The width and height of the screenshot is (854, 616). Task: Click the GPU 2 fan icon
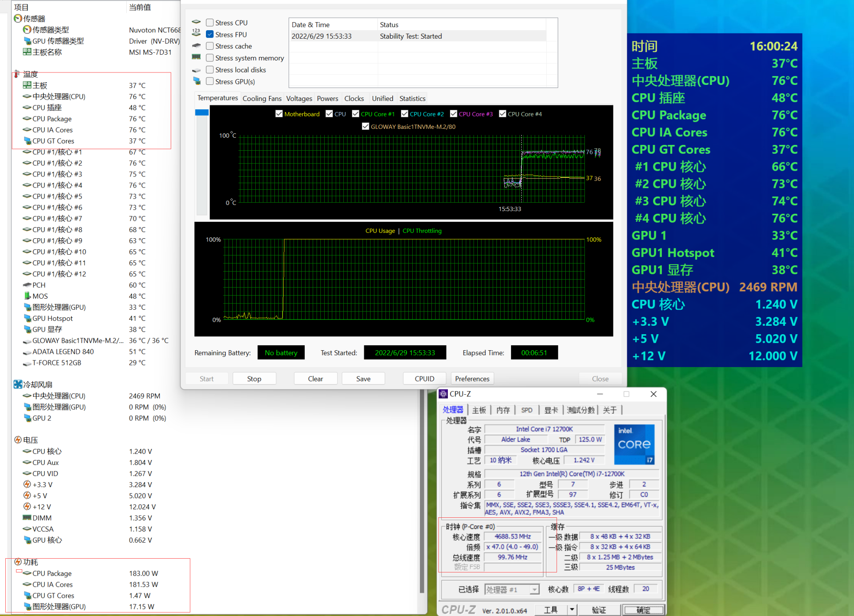(27, 418)
